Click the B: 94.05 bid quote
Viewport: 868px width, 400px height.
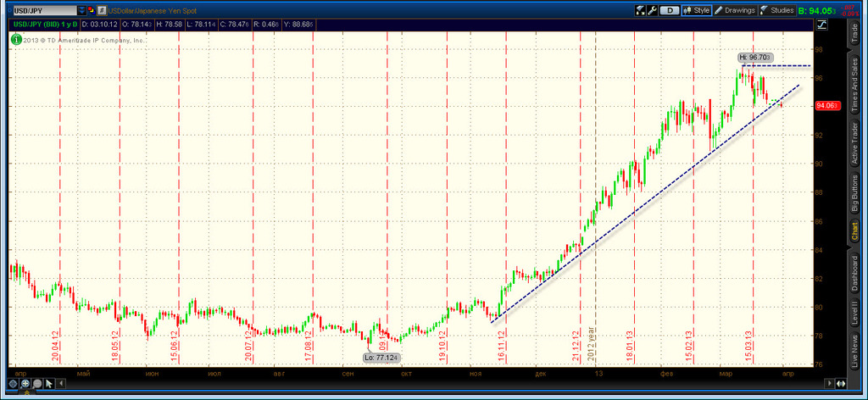click(x=818, y=10)
